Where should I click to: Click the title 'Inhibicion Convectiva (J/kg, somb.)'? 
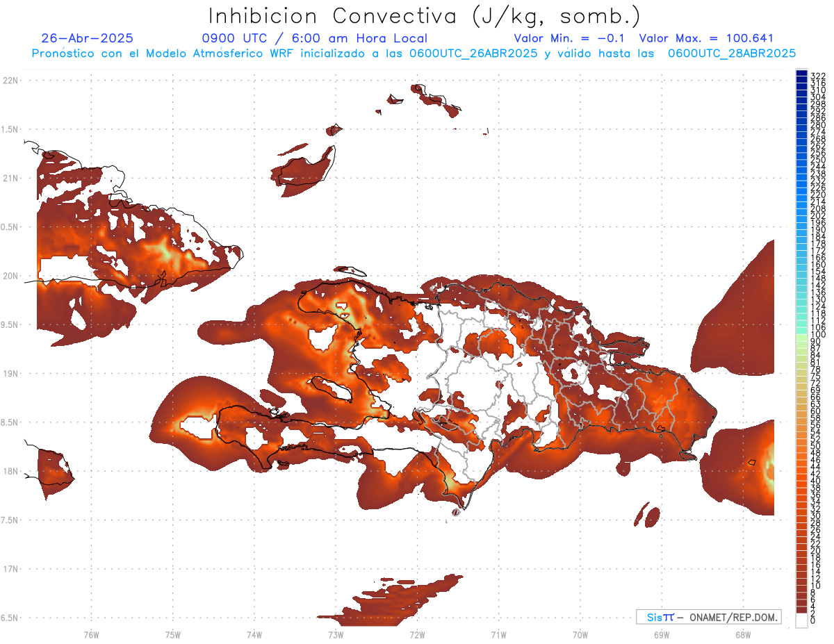click(x=425, y=16)
